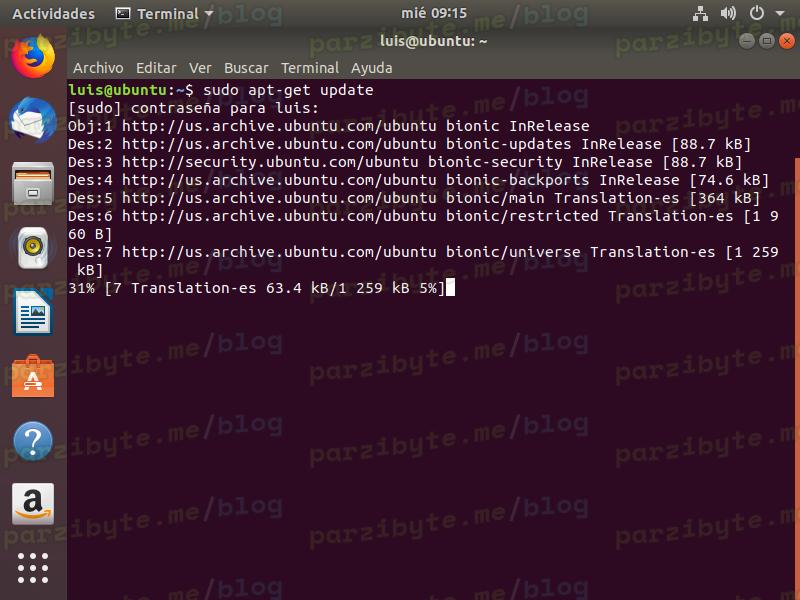Open the volume indicator

pos(728,14)
